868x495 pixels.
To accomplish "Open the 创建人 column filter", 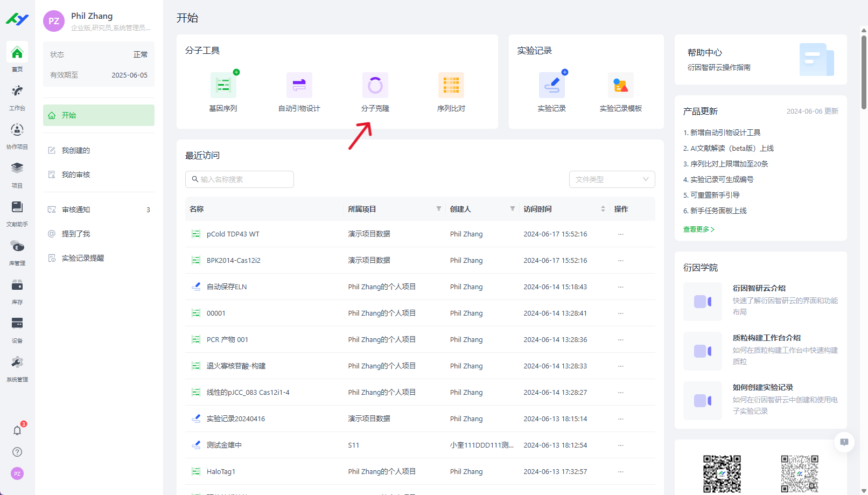I will pos(513,209).
